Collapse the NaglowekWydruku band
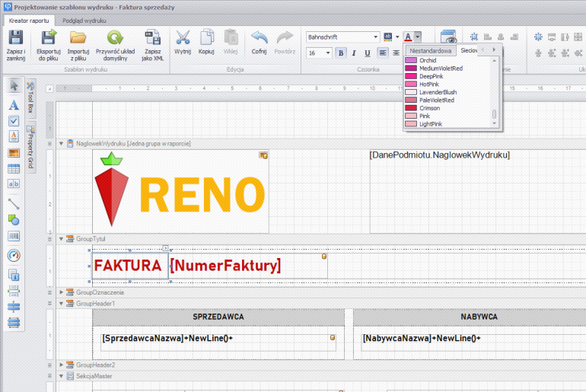This screenshot has width=586, height=392. 62,144
